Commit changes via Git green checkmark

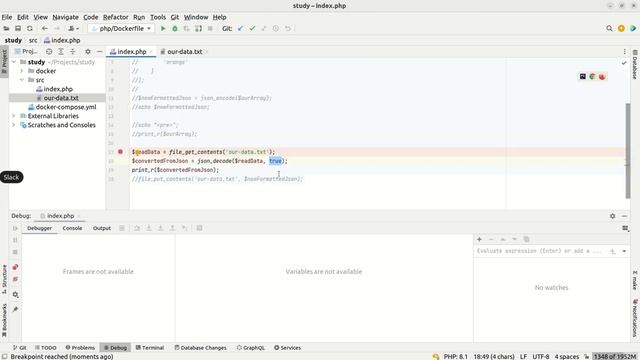pos(252,29)
